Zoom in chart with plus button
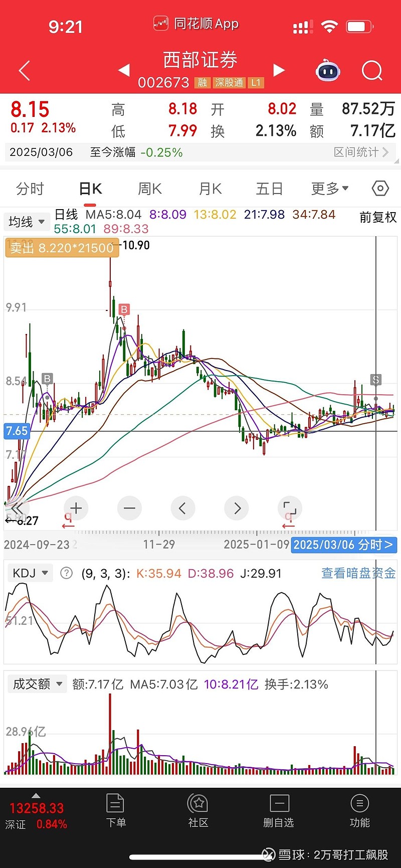401x868 pixels. 76,508
